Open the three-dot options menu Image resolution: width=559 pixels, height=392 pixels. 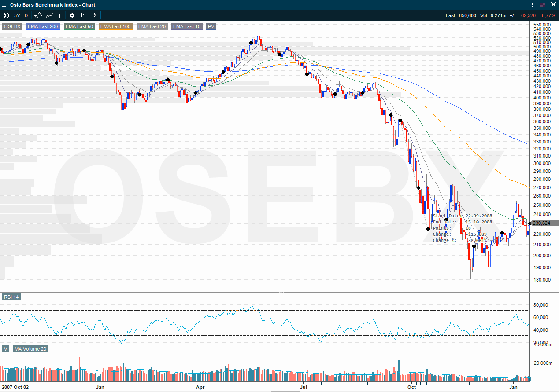pyautogui.click(x=533, y=5)
